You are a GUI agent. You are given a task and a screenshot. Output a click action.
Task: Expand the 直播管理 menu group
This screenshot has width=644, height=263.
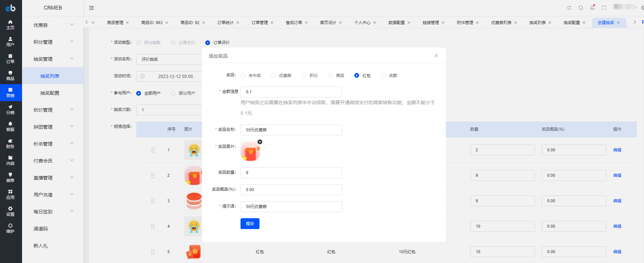point(53,178)
